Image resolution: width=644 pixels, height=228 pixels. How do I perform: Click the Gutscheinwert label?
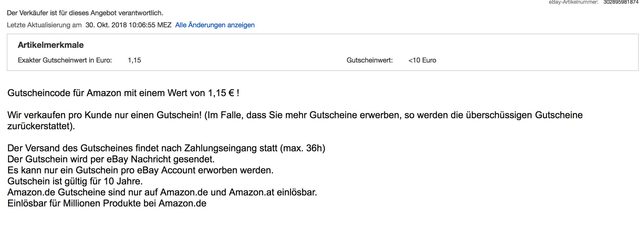pyautogui.click(x=370, y=60)
